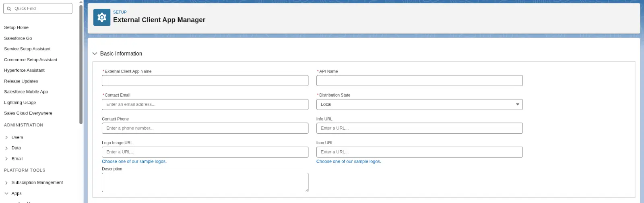The height and width of the screenshot is (203, 644).
Task: Choose sample logos link under Logo Image URL
Action: coord(134,162)
